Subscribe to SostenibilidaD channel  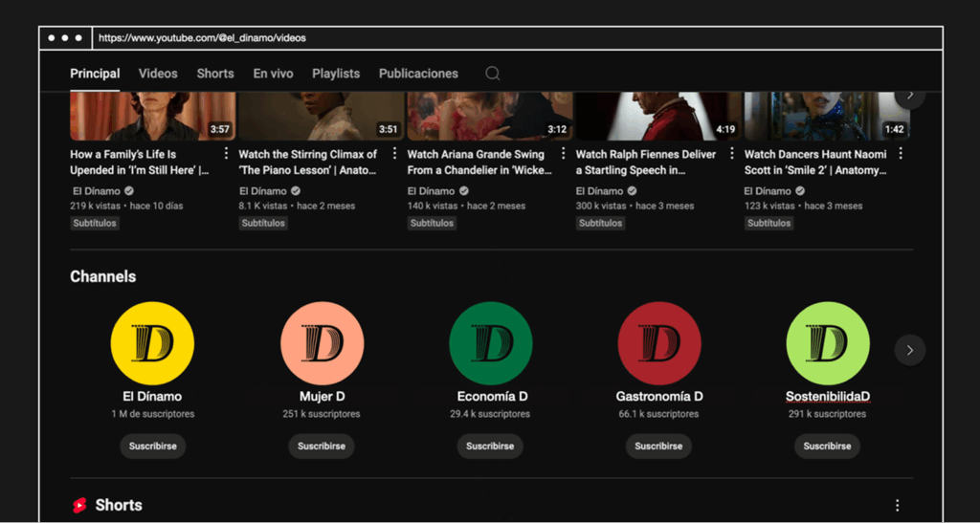point(828,447)
